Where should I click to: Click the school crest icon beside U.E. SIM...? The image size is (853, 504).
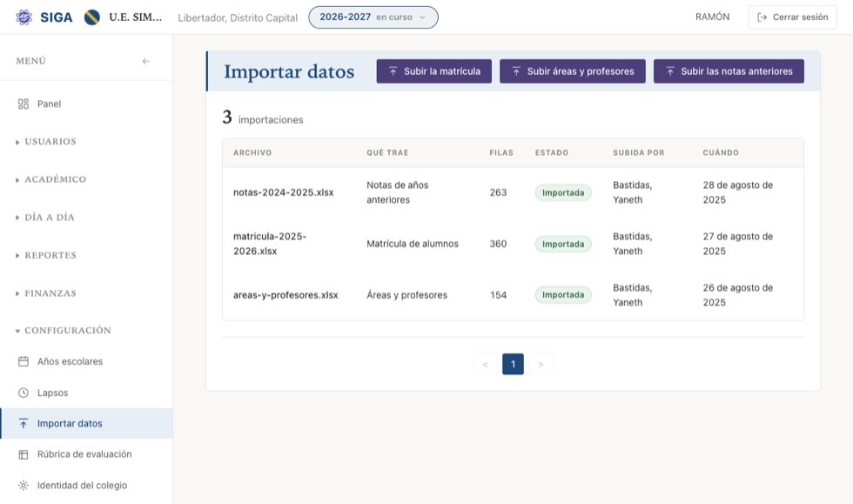tap(92, 17)
